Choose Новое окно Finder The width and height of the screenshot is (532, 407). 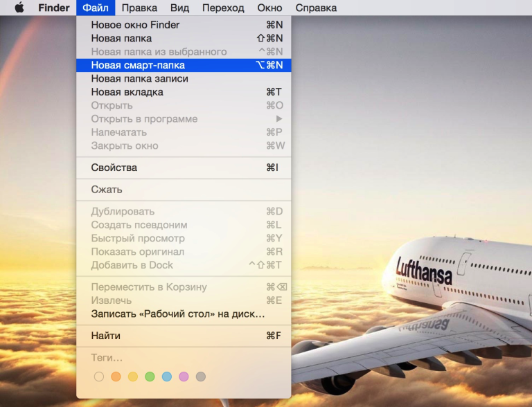184,25
